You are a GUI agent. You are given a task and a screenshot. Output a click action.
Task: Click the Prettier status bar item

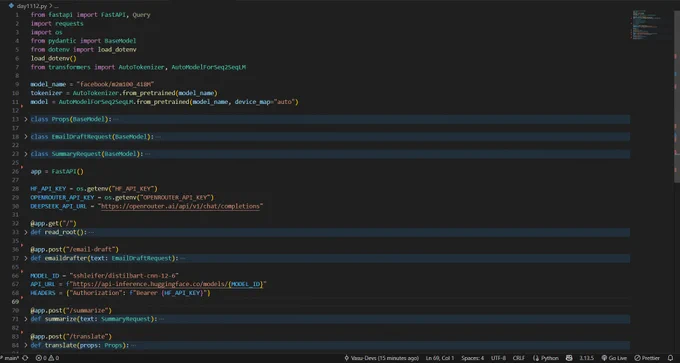coord(647,358)
